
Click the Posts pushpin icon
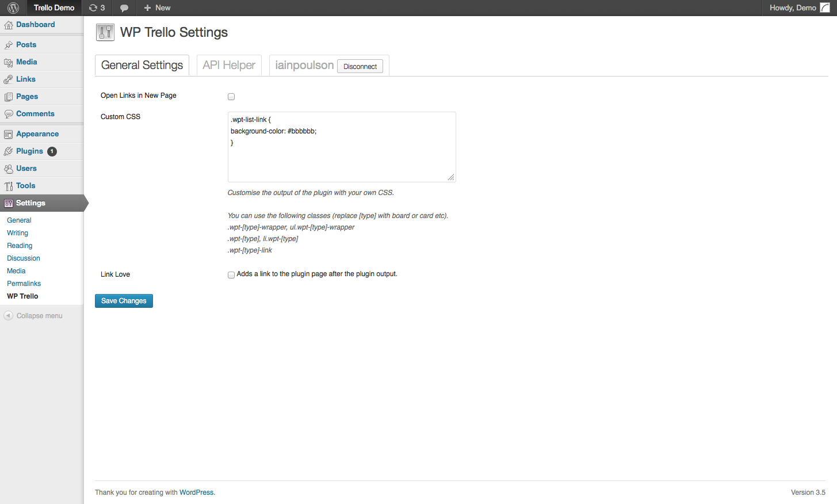pos(8,45)
